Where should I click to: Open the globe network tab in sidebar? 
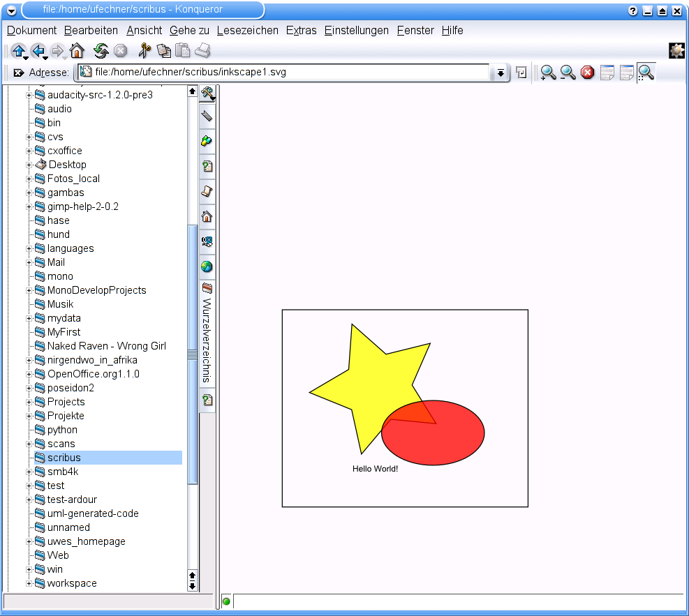[x=207, y=266]
